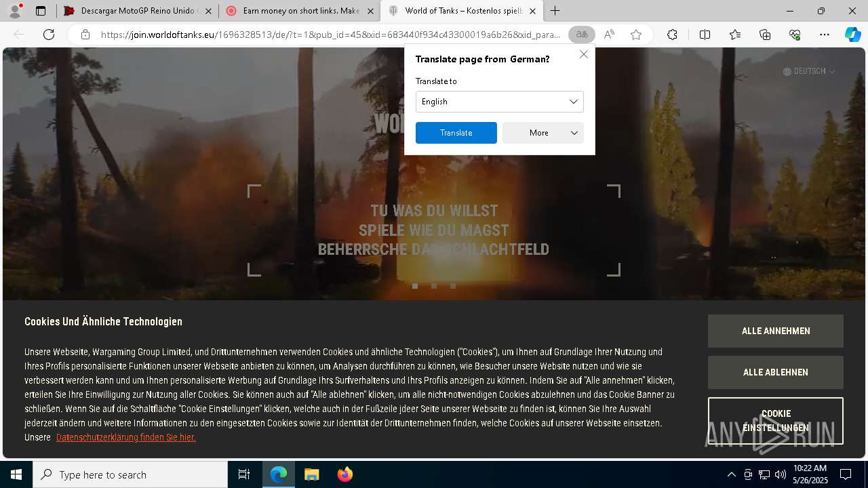Open File Explorer from taskbar
The width and height of the screenshot is (868, 488).
pos(311,474)
